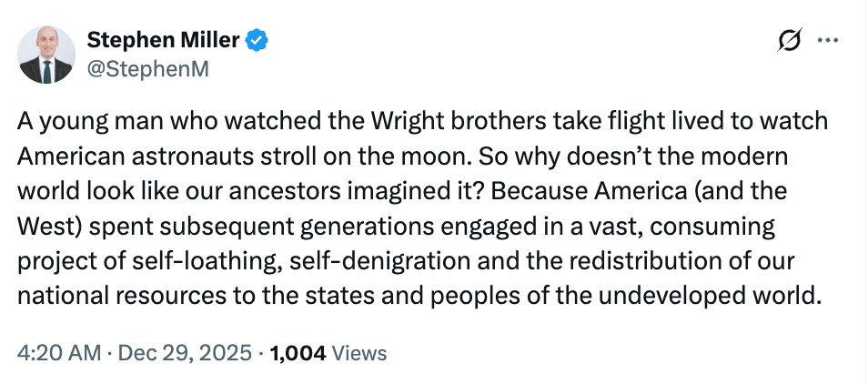Open the three-dot more options menu
The image size is (868, 384).
click(x=828, y=41)
